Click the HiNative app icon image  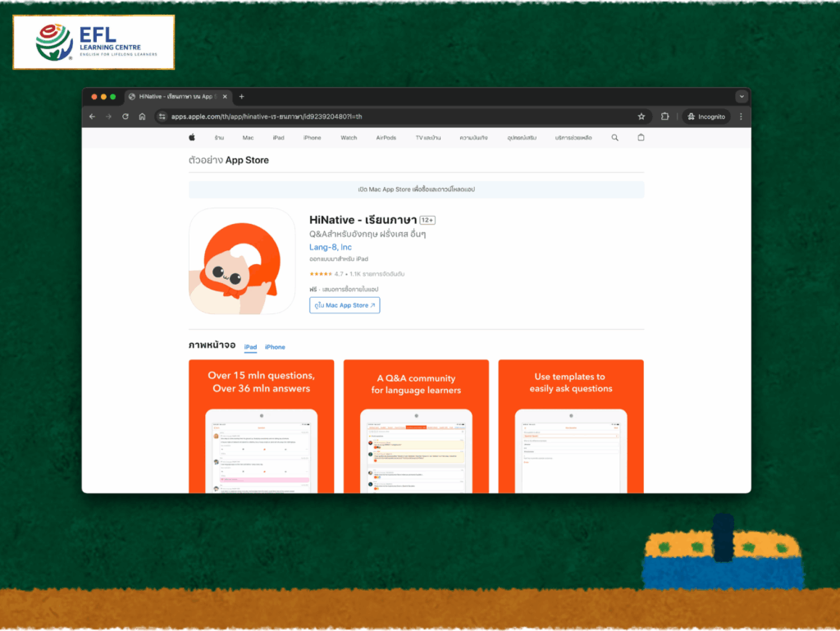[x=242, y=261]
